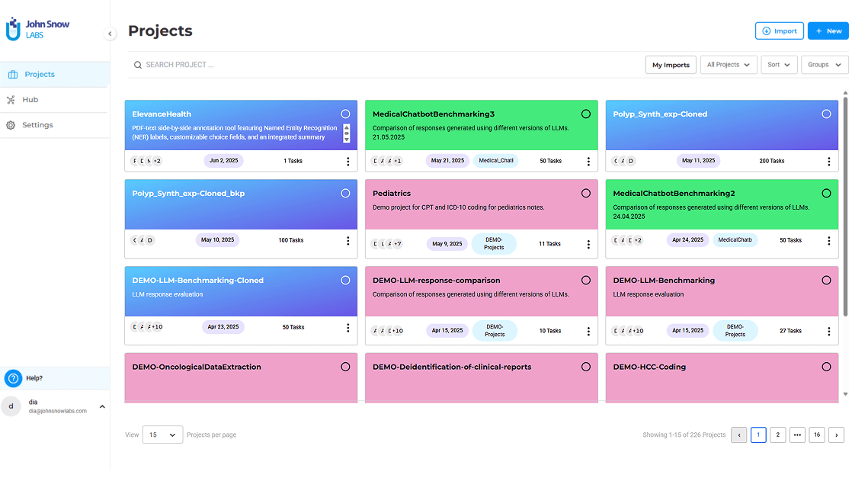This screenshot has width=868, height=478.
Task: Click the MedicalChatb tag on MedicalChatbotBenchmarking2
Action: (735, 240)
